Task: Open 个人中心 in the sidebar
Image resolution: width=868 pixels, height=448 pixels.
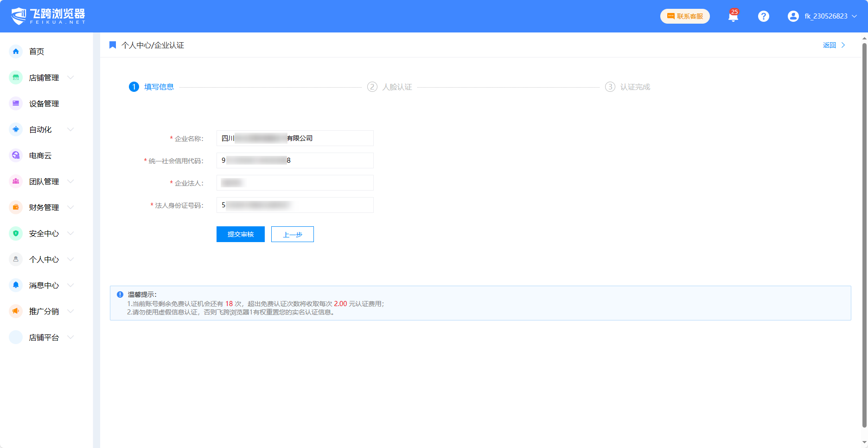Action: point(44,259)
